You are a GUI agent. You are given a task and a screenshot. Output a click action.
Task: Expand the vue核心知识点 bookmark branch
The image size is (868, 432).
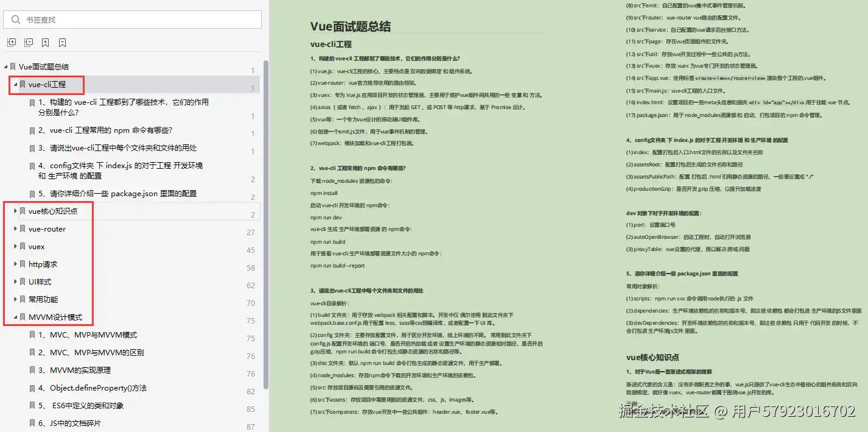pyautogui.click(x=15, y=211)
